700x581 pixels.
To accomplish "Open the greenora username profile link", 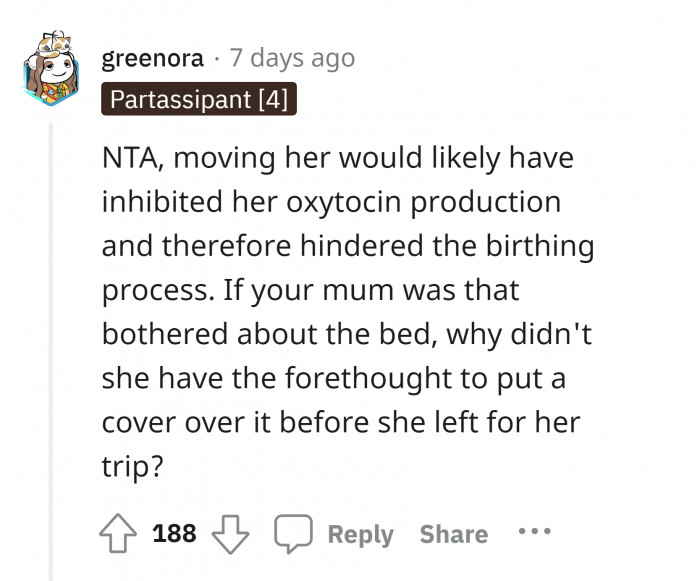I will 153,59.
